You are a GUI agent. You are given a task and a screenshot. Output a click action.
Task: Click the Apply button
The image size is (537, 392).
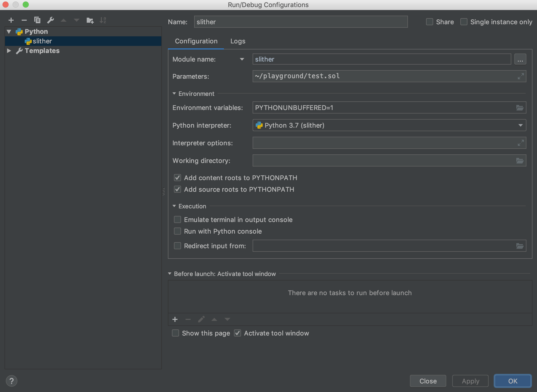tap(470, 381)
